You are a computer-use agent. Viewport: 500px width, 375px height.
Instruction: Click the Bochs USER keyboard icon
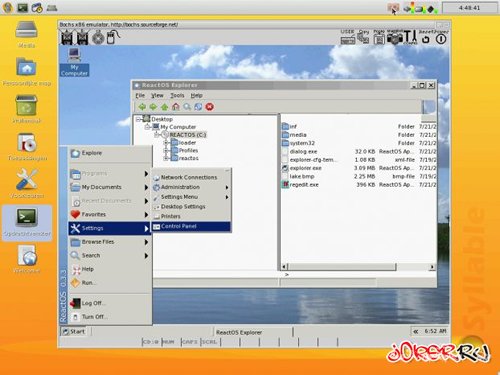tap(348, 37)
